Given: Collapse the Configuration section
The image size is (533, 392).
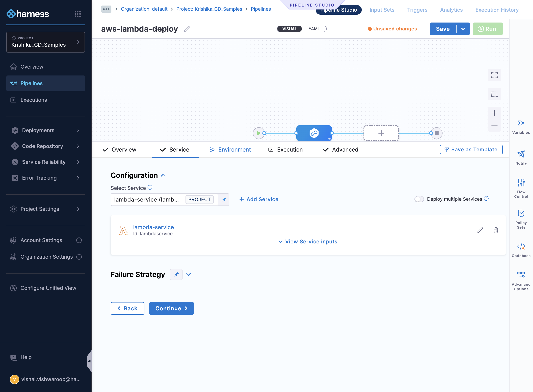Looking at the screenshot, I should [x=163, y=175].
